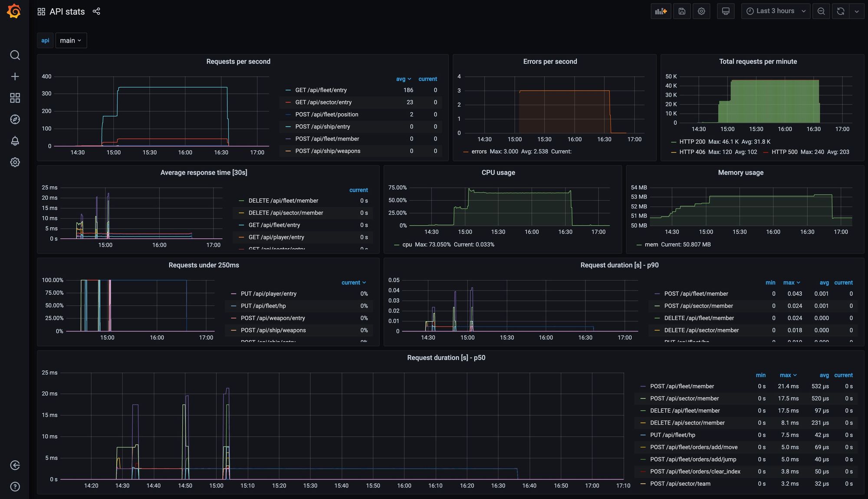
Task: Click the Grafana logo home icon
Action: click(x=14, y=11)
